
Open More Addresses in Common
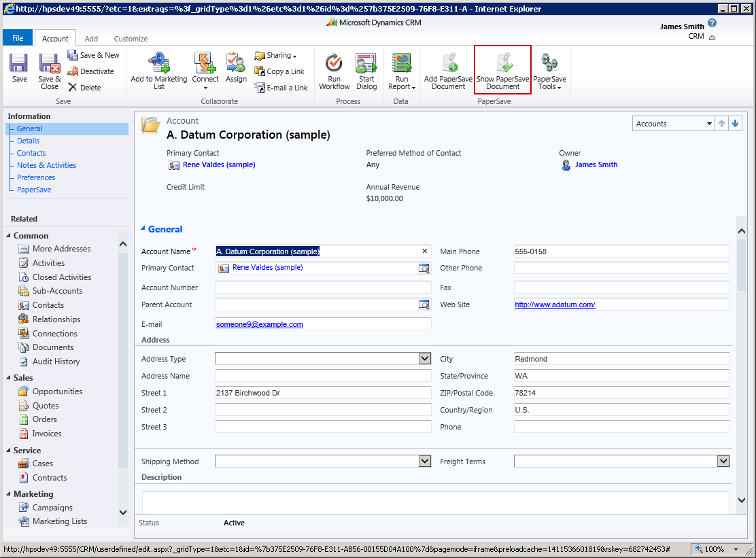(54, 249)
